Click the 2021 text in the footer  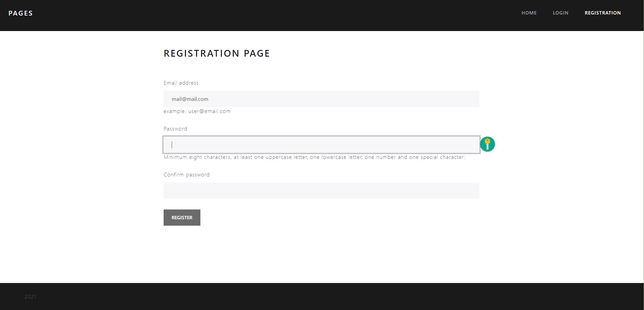click(x=30, y=297)
